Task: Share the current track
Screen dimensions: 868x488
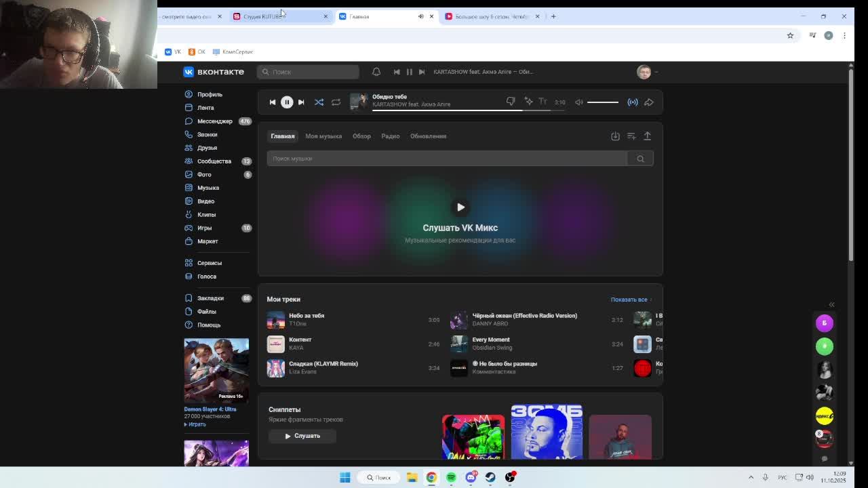Action: click(x=649, y=102)
